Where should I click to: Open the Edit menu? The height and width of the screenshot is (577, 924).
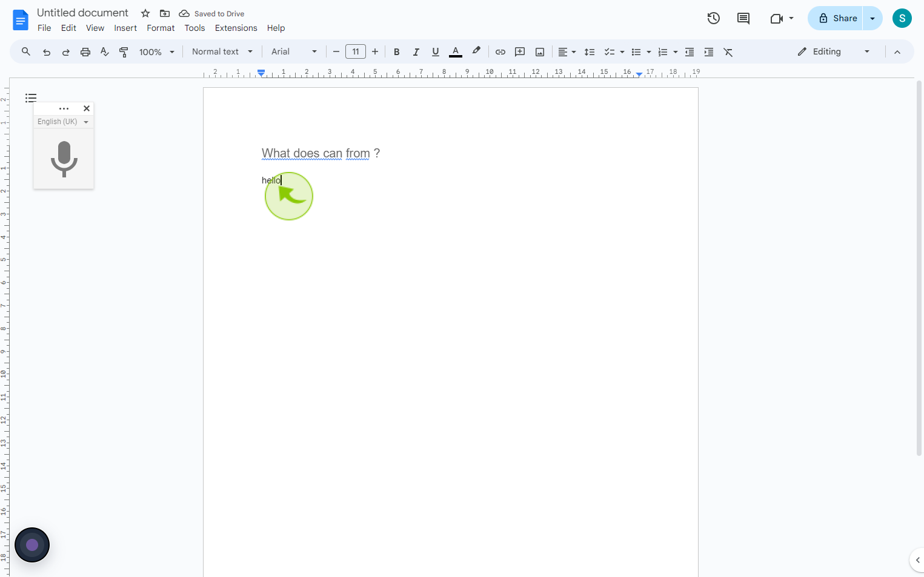tap(68, 28)
